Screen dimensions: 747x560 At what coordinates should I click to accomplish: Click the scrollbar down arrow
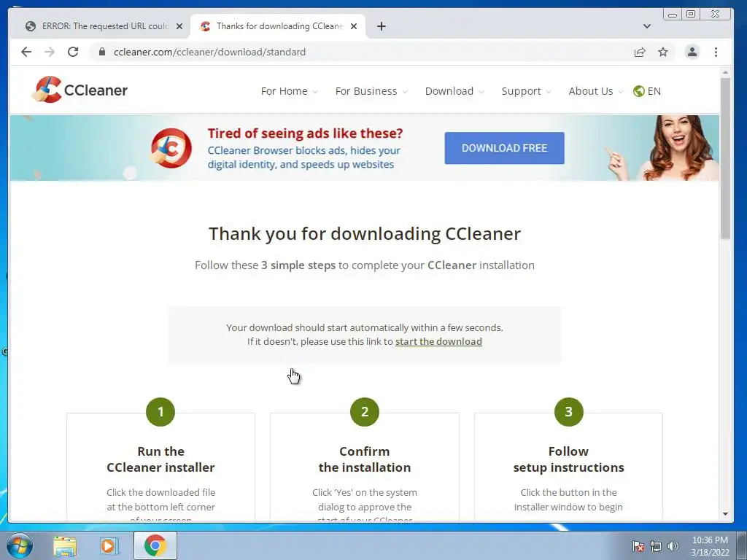[x=725, y=514]
